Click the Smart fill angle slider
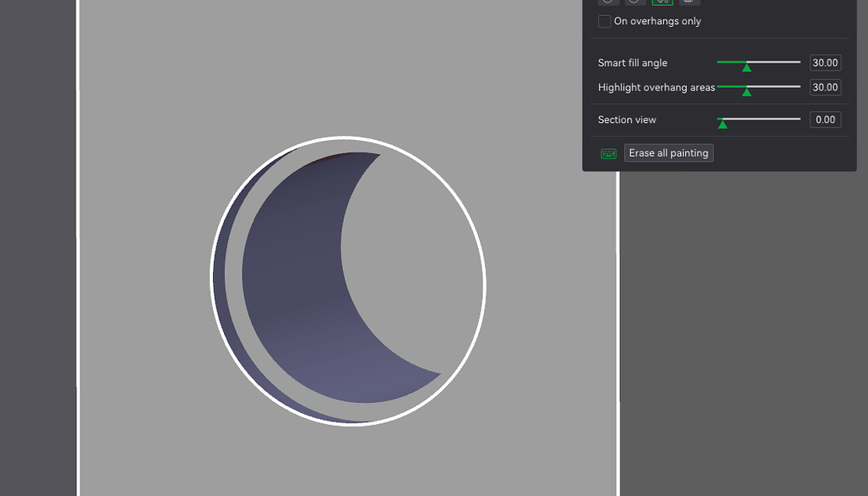The width and height of the screenshot is (868, 496). (x=758, y=63)
